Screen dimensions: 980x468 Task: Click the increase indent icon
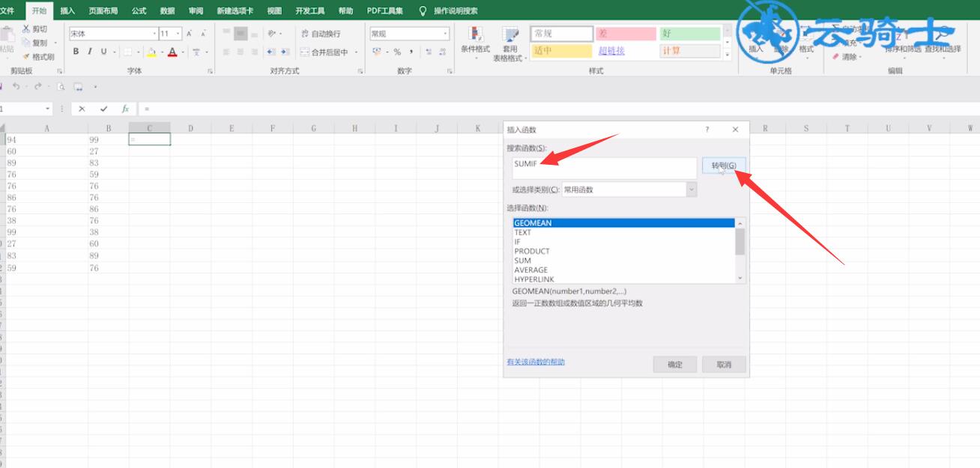(285, 52)
